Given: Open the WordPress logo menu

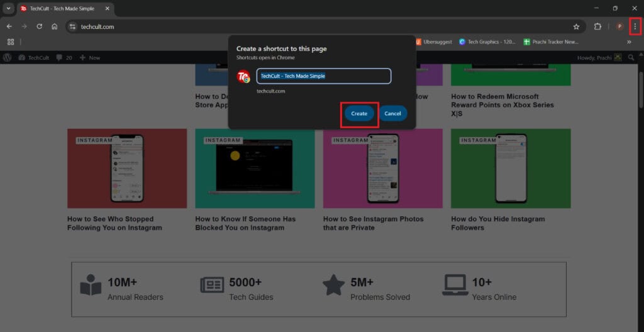Looking at the screenshot, I should tap(7, 57).
